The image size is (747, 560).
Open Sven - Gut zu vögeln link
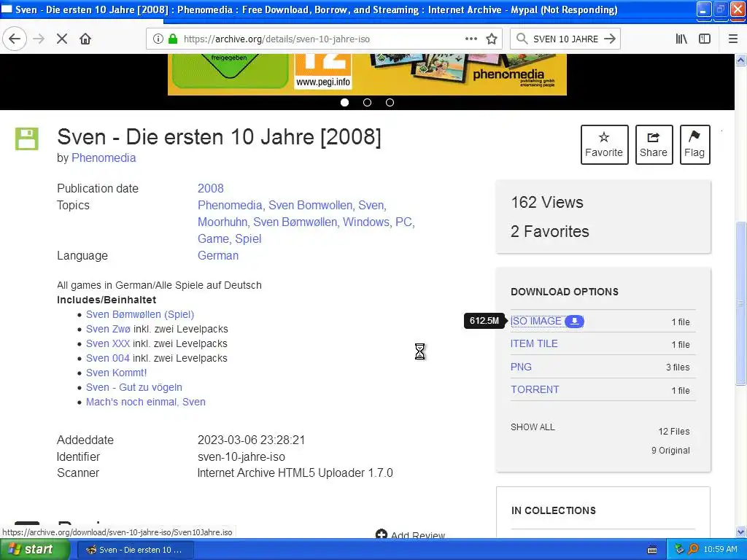click(134, 387)
